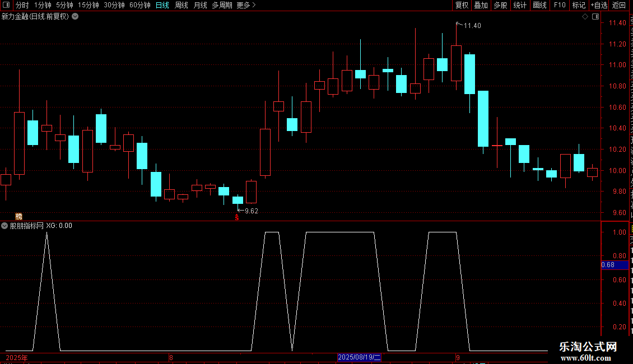Screen dimensions: 633x364
Task: Click the month 8 marker on time axis
Action: point(171,357)
